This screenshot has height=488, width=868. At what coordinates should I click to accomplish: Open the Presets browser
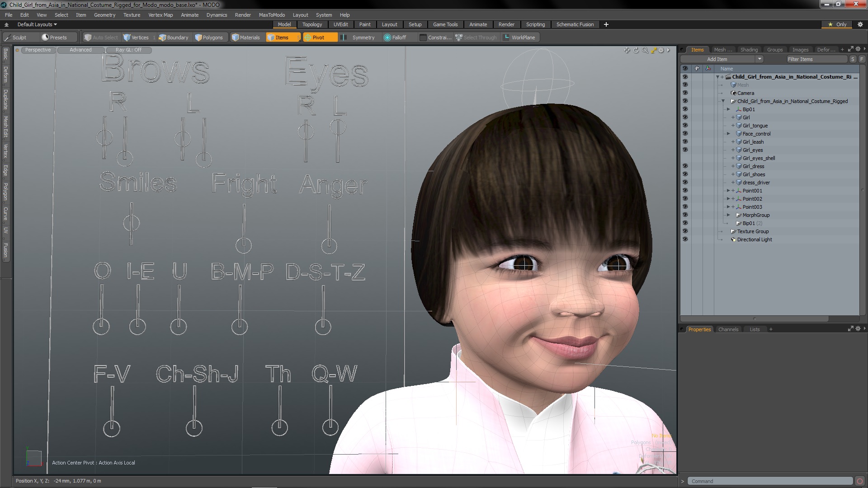[x=54, y=38]
